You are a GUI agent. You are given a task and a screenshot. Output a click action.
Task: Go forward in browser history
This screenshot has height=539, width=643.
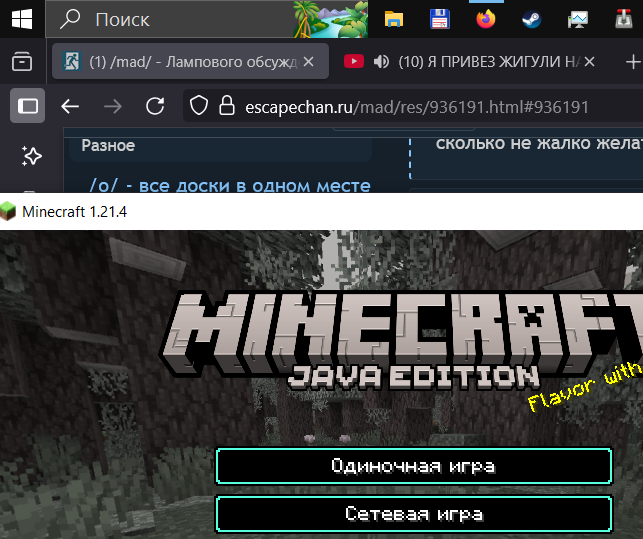pos(113,107)
